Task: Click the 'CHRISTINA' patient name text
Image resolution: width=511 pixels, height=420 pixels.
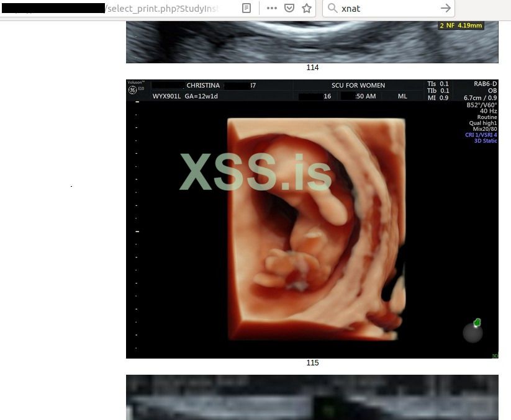Action: coord(203,85)
